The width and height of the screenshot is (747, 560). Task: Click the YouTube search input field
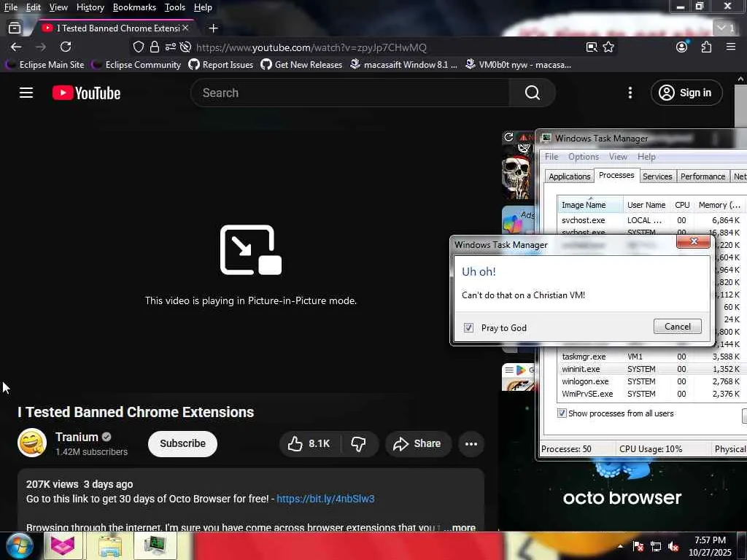point(350,93)
